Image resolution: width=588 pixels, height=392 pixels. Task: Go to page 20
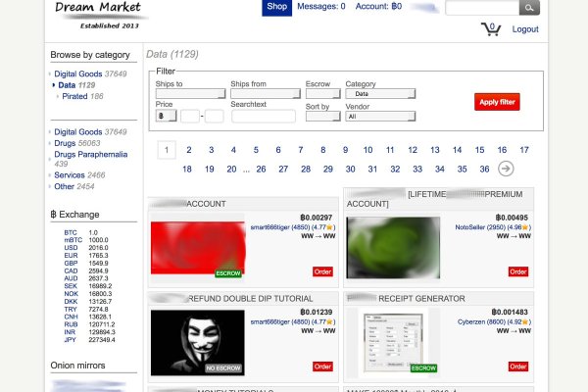tap(231, 170)
